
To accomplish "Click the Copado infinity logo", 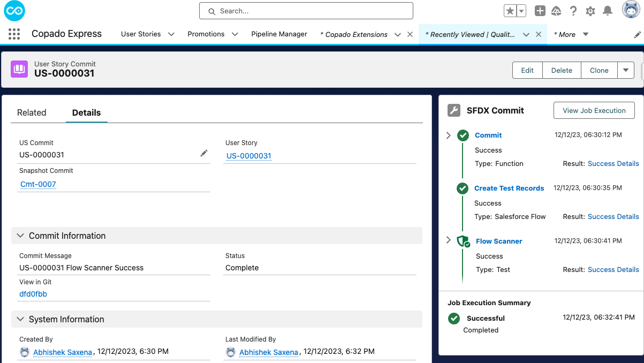I will click(x=14, y=11).
